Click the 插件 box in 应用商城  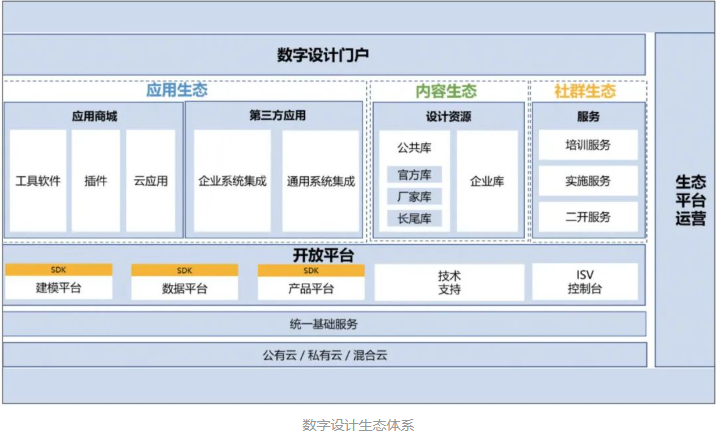click(x=96, y=181)
